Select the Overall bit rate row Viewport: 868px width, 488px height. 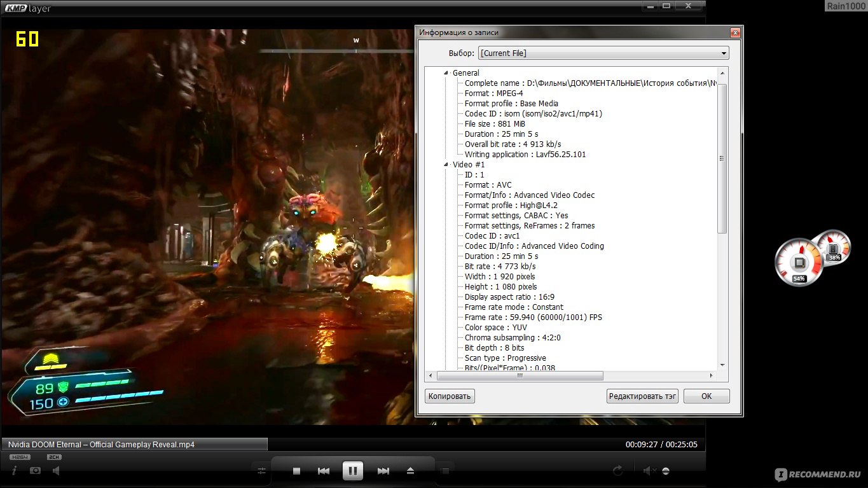(513, 144)
